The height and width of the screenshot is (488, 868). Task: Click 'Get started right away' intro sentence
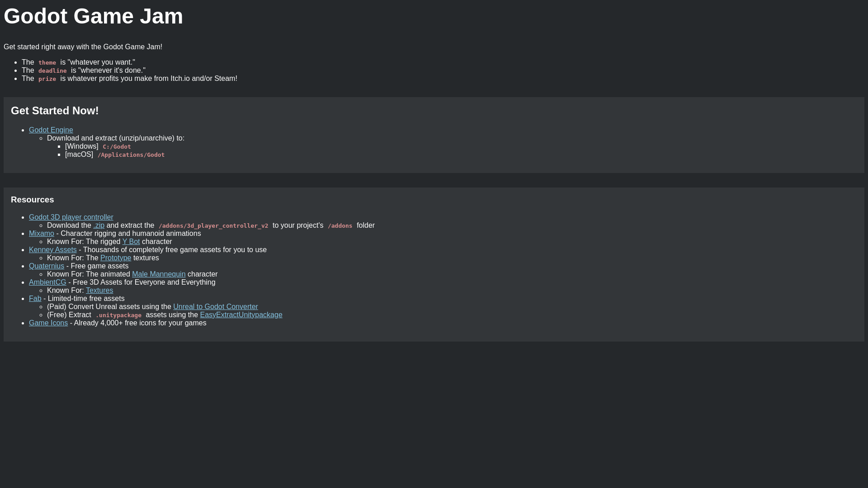[83, 47]
